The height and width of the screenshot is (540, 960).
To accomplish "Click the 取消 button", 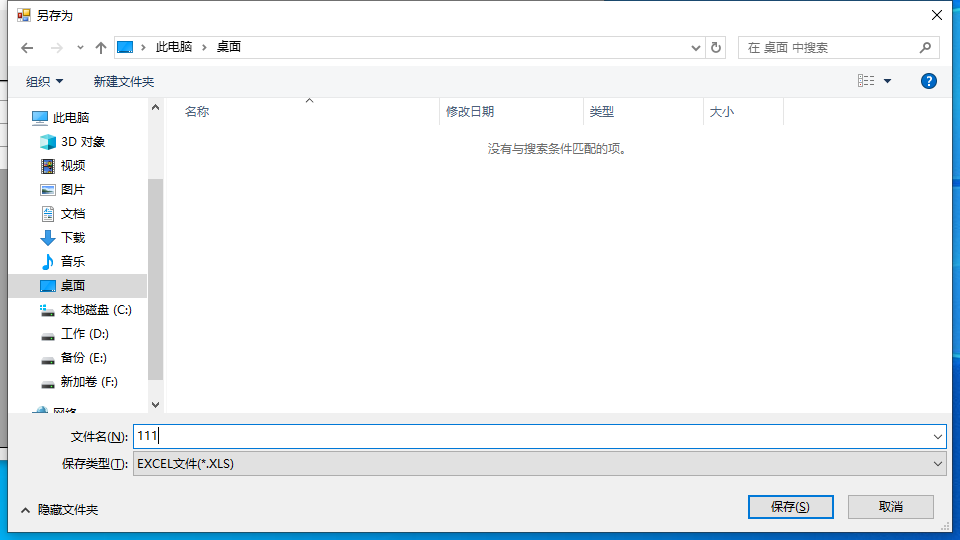I will pyautogui.click(x=890, y=507).
